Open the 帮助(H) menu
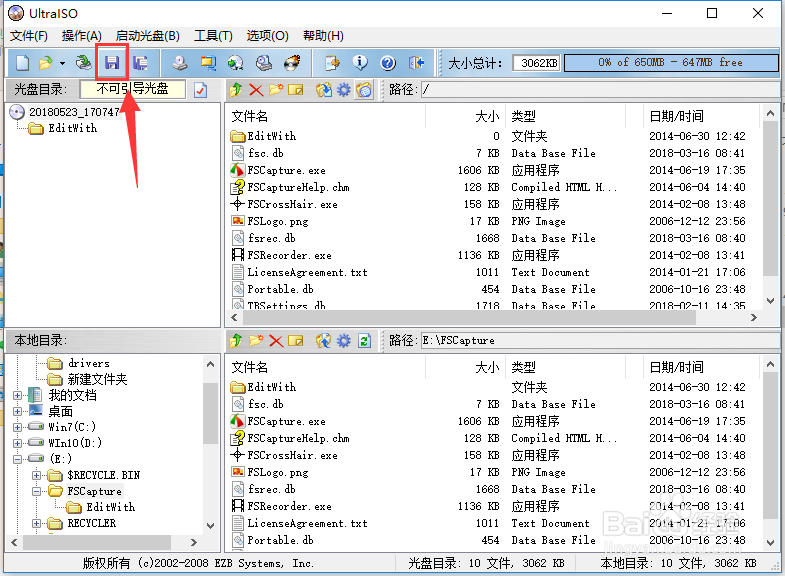Image resolution: width=785 pixels, height=576 pixels. 323,36
